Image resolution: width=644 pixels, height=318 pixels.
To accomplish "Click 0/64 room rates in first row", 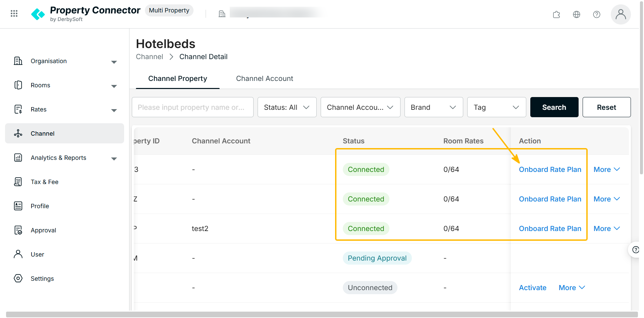I will pyautogui.click(x=451, y=170).
